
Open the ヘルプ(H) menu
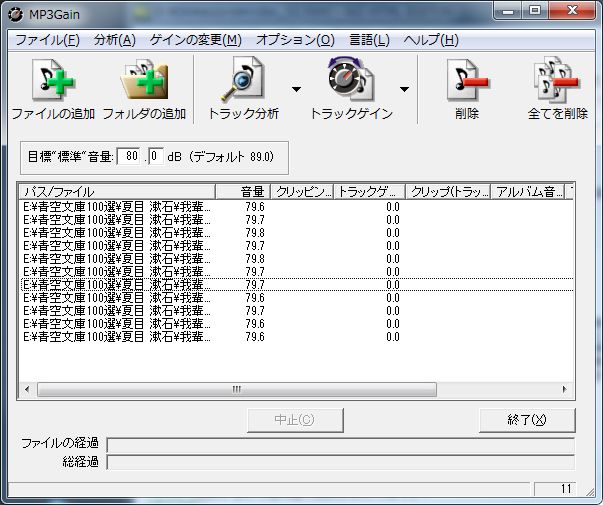431,40
